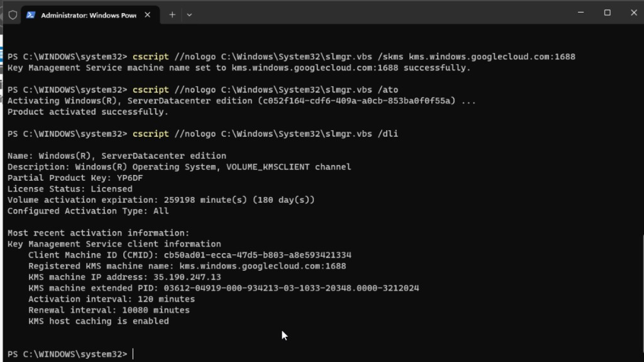Click the 'Partial Product Key: YP6DF' line

75,178
